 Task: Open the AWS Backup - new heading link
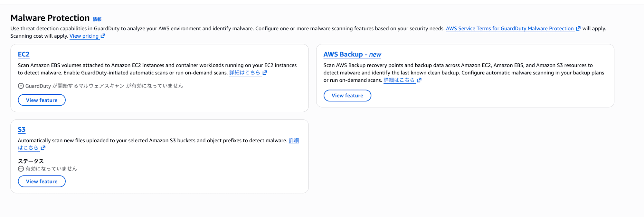pyautogui.click(x=352, y=54)
